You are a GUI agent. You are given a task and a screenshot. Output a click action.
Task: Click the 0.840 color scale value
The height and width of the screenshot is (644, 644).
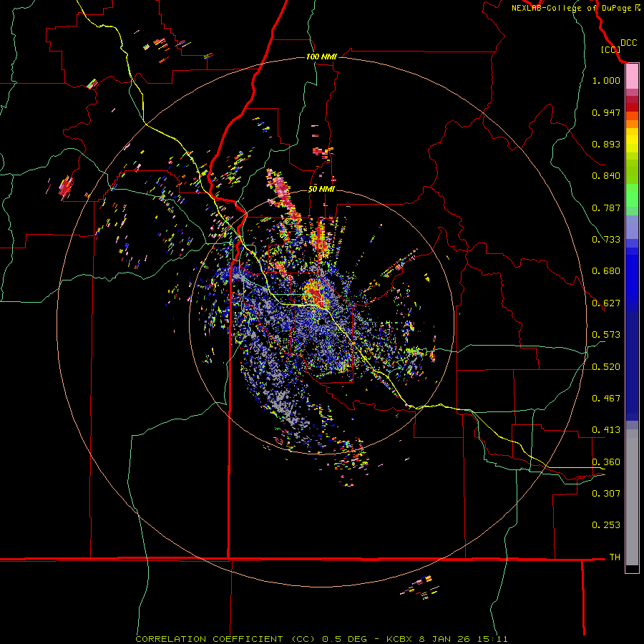(x=606, y=175)
